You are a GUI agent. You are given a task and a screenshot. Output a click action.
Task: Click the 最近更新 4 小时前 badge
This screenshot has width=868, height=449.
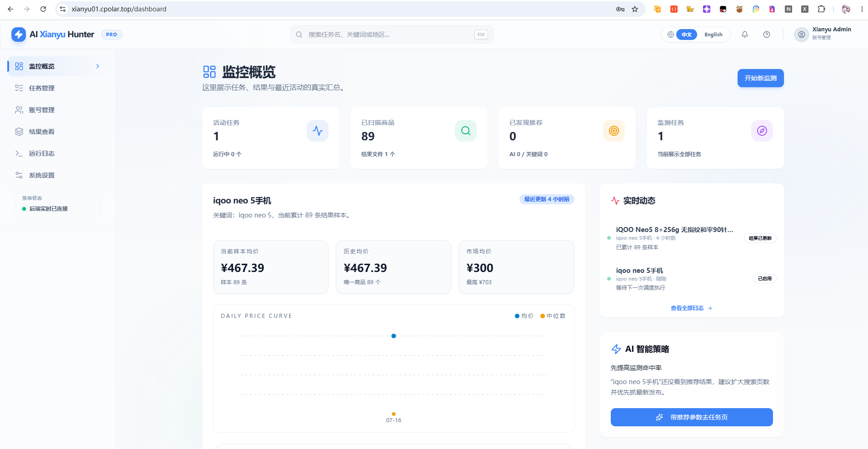click(x=547, y=199)
